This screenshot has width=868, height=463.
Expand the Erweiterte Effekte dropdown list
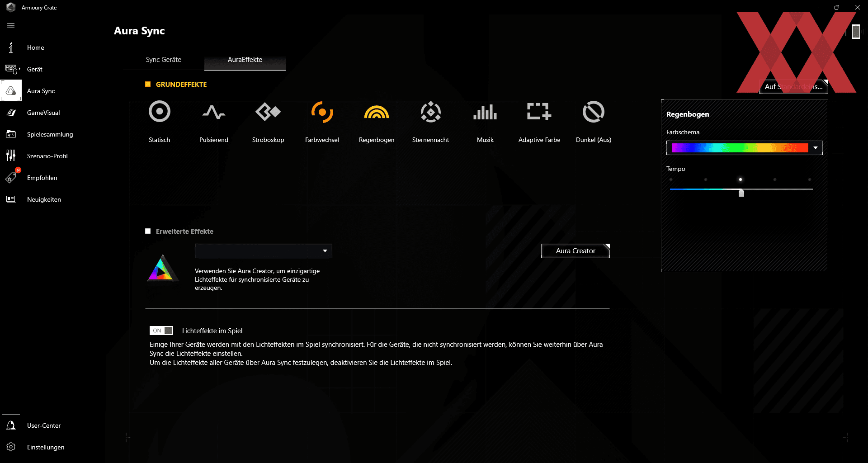point(264,251)
